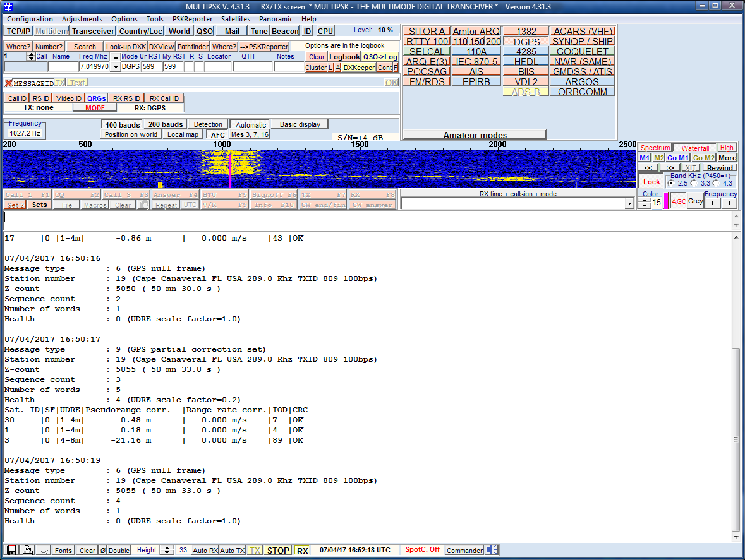
Task: Open the RX time callsign mode dropdown
Action: point(629,203)
